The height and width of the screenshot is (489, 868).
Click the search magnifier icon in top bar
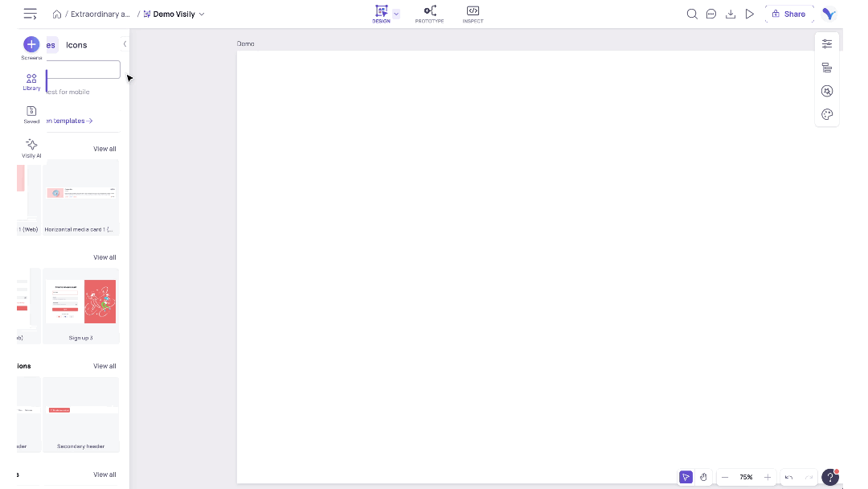pyautogui.click(x=691, y=14)
